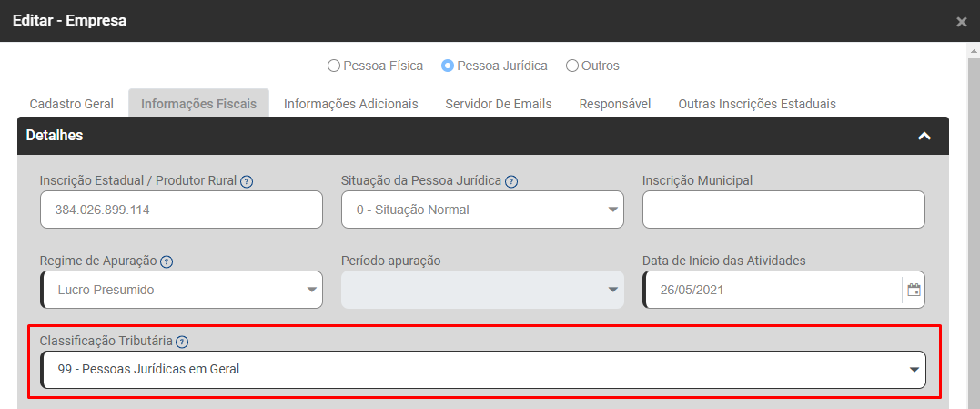This screenshot has height=409, width=980.
Task: Collapse the Detalhes panel chevron
Action: click(924, 136)
